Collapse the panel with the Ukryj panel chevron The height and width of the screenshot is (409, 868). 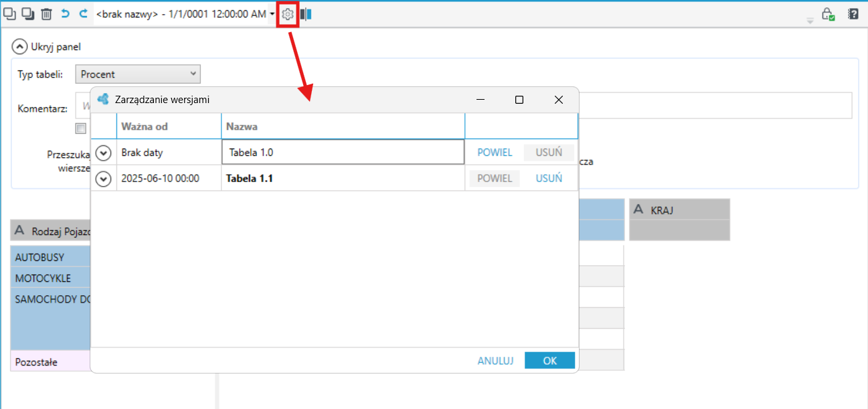(20, 47)
